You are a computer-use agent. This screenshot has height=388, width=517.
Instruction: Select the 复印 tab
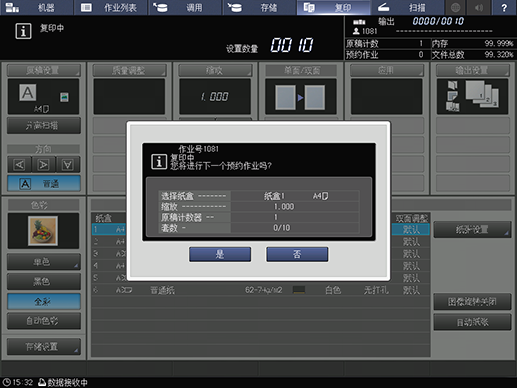tap(334, 7)
